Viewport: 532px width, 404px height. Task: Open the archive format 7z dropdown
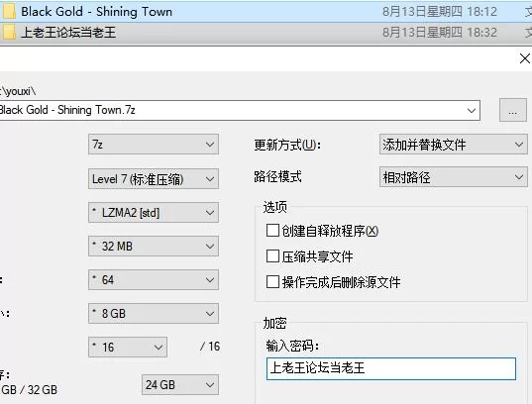tap(154, 145)
